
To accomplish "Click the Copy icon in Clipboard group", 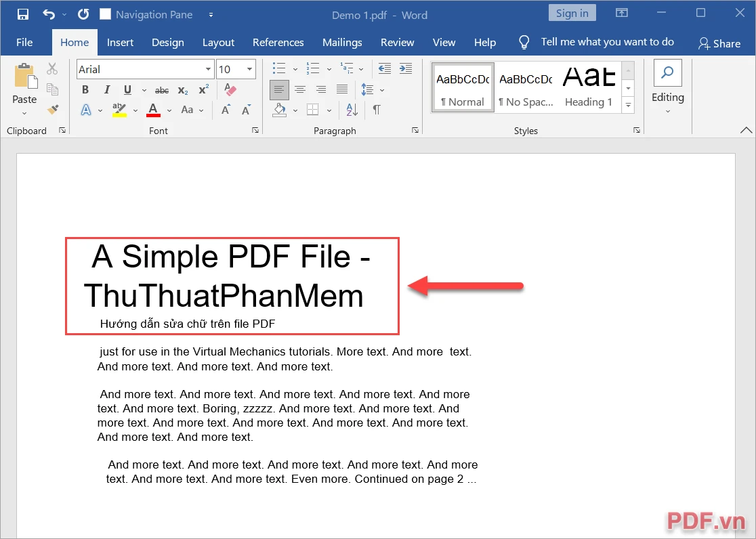I will (x=52, y=89).
